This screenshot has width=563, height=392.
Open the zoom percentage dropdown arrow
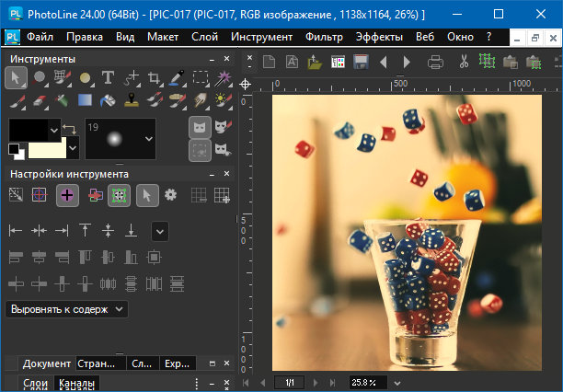pos(396,382)
